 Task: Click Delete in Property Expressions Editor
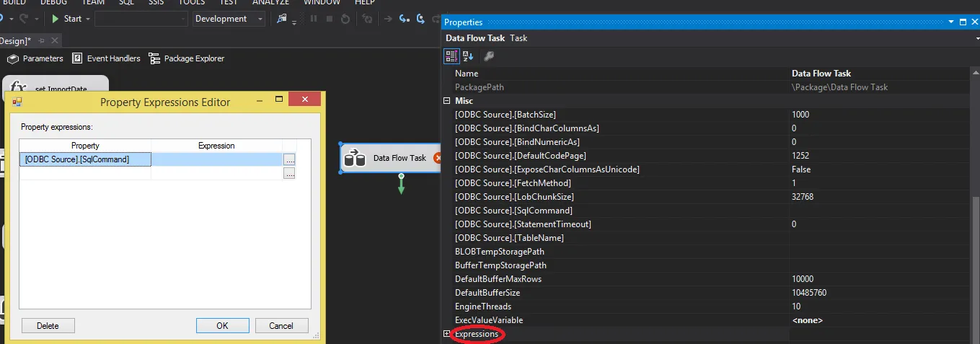coord(48,326)
